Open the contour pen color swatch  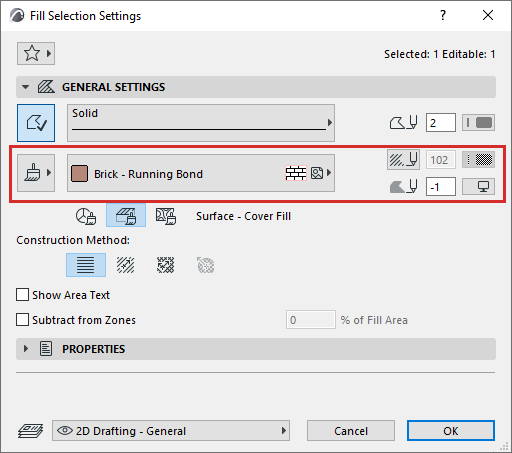(478, 123)
